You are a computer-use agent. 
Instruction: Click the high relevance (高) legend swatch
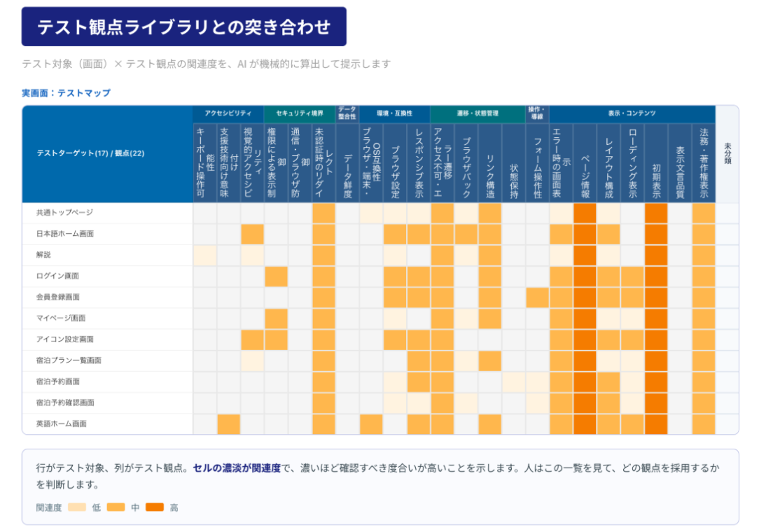pyautogui.click(x=155, y=507)
